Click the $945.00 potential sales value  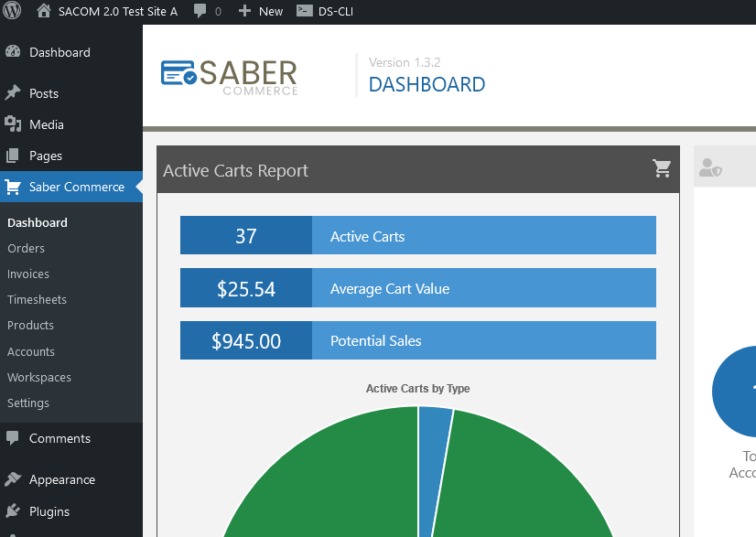(246, 340)
